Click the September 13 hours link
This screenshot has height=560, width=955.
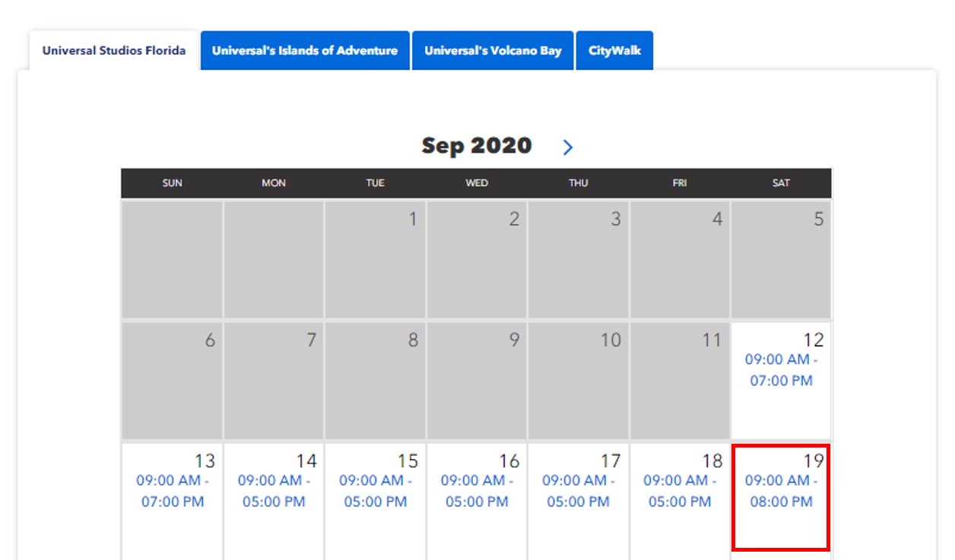point(173,491)
